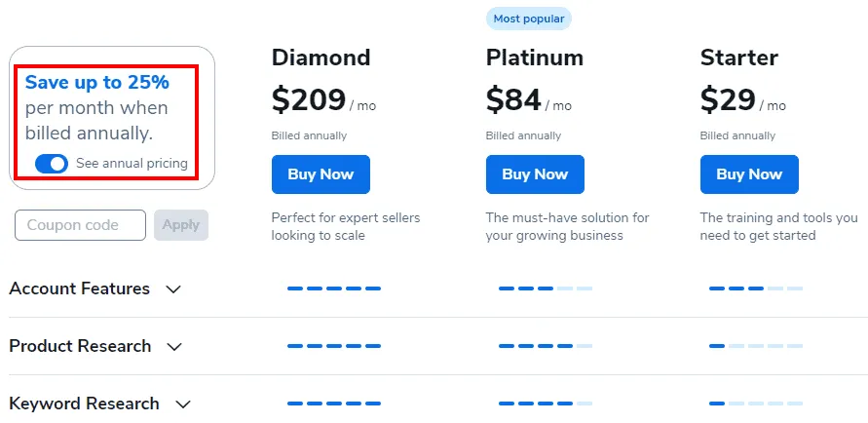Expand the Product Research chevron
The width and height of the screenshot is (868, 423).
(174, 347)
